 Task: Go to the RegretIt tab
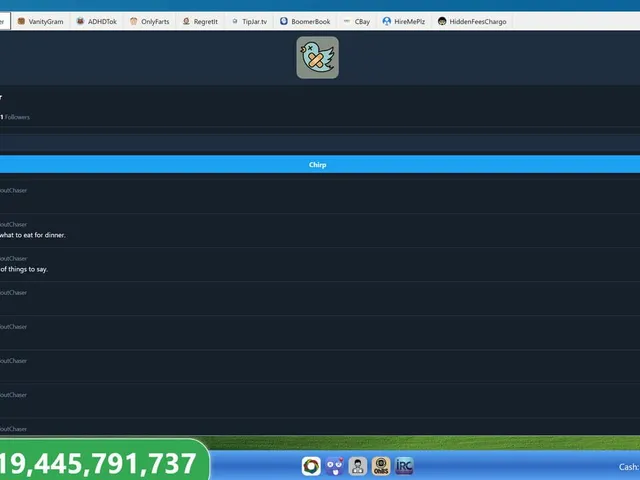pos(200,22)
